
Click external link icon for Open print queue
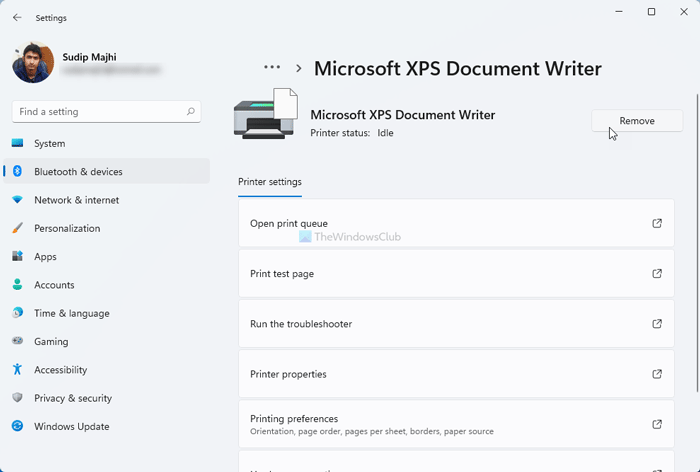click(x=657, y=223)
